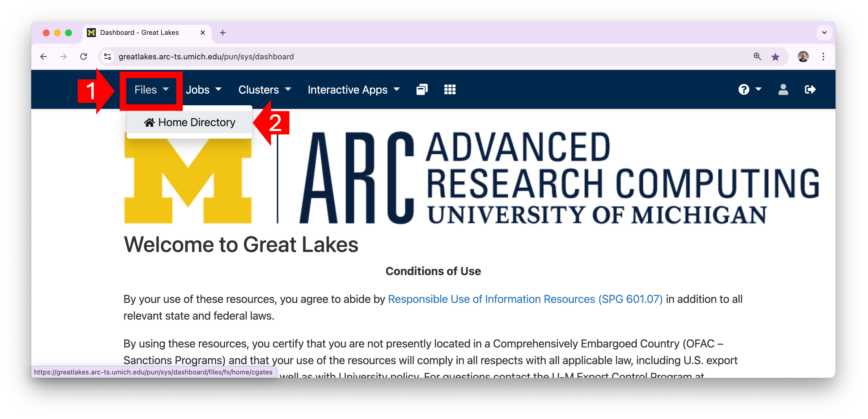Open Chrome profile avatar
The width and height of the screenshot is (868, 419).
[x=803, y=57]
